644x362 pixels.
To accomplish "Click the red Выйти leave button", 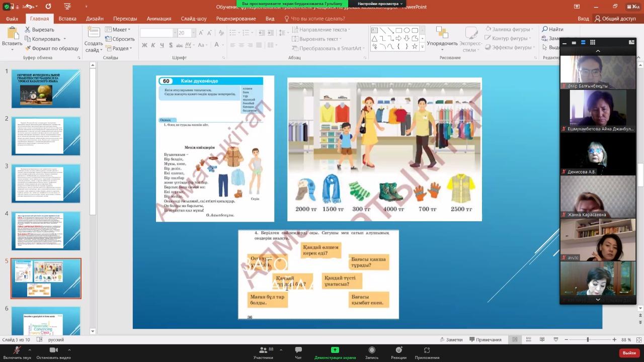I will (x=629, y=353).
